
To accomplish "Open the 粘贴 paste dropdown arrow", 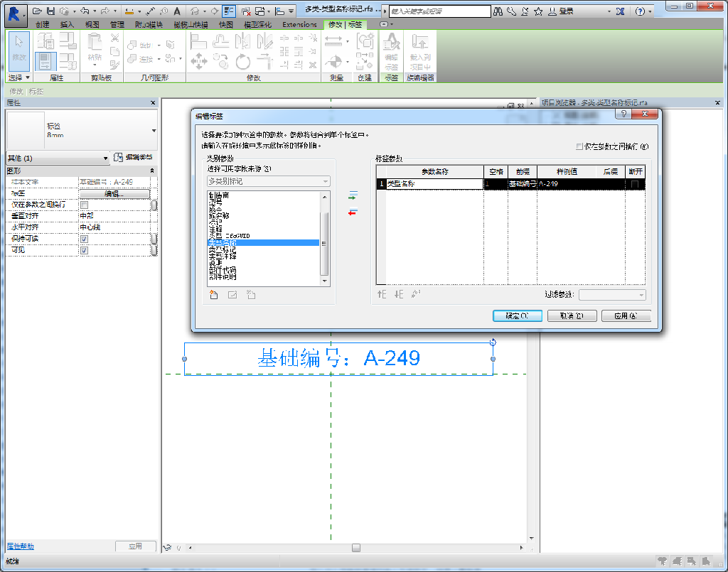I will pyautogui.click(x=95, y=65).
